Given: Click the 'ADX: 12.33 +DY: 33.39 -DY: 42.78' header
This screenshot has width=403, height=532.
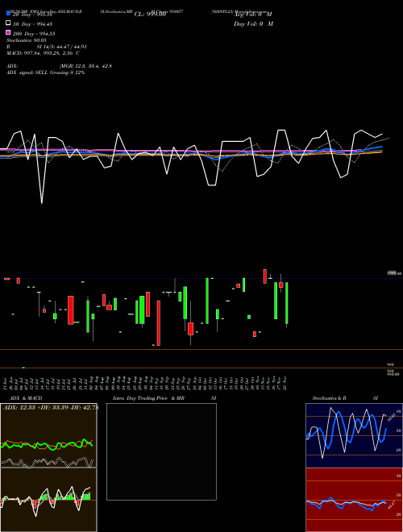Looking at the screenshot, I should (x=50, y=407).
